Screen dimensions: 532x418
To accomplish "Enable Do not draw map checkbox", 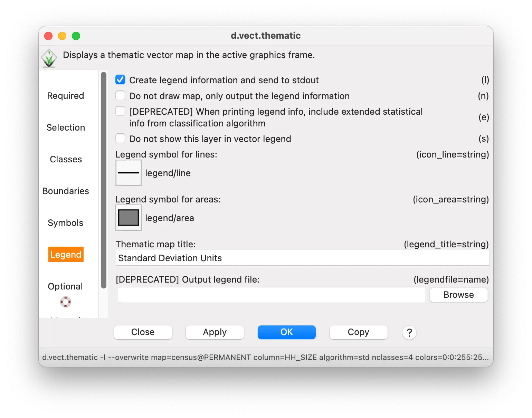I will pyautogui.click(x=120, y=96).
